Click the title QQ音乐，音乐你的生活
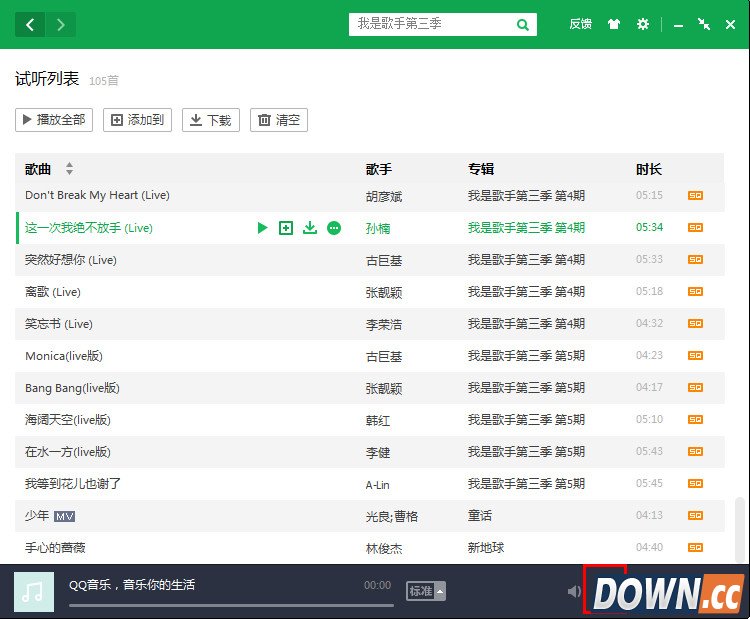This screenshot has height=619, width=750. pos(132,585)
